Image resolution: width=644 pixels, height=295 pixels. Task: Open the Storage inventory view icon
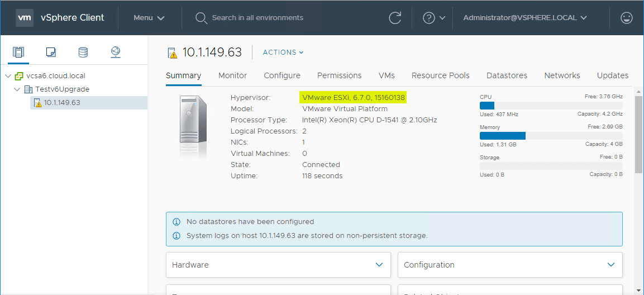click(83, 53)
